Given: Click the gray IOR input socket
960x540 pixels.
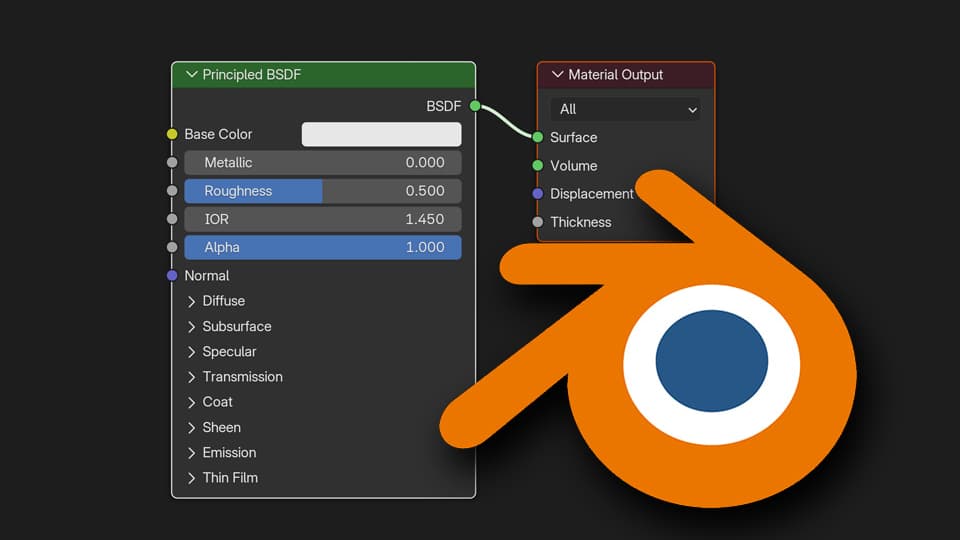Looking at the screenshot, I should pos(172,219).
